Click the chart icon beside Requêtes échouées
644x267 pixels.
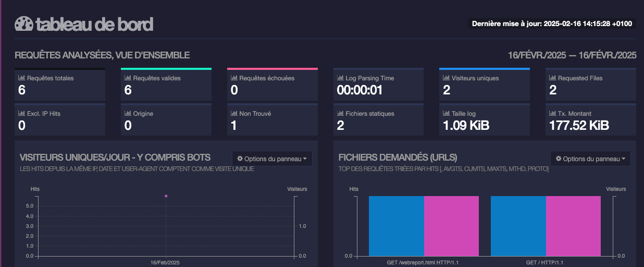click(x=234, y=78)
